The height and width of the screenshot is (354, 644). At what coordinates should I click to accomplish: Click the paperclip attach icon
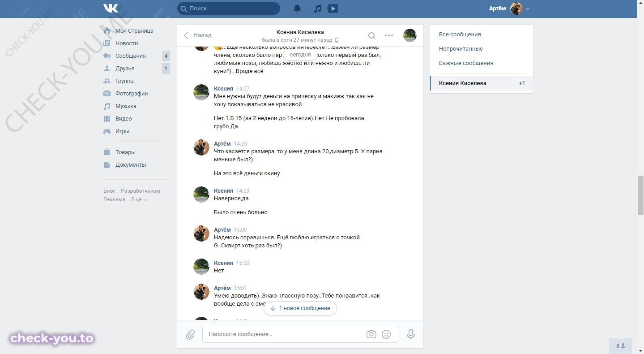pyautogui.click(x=190, y=335)
